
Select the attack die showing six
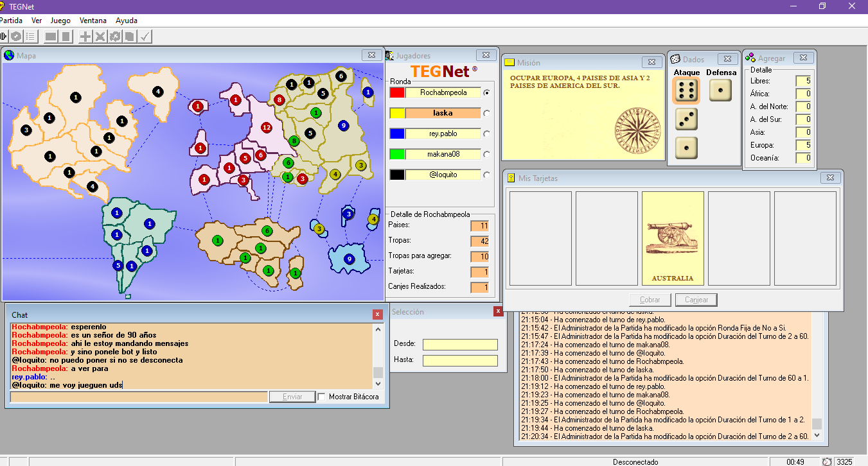[x=686, y=91]
